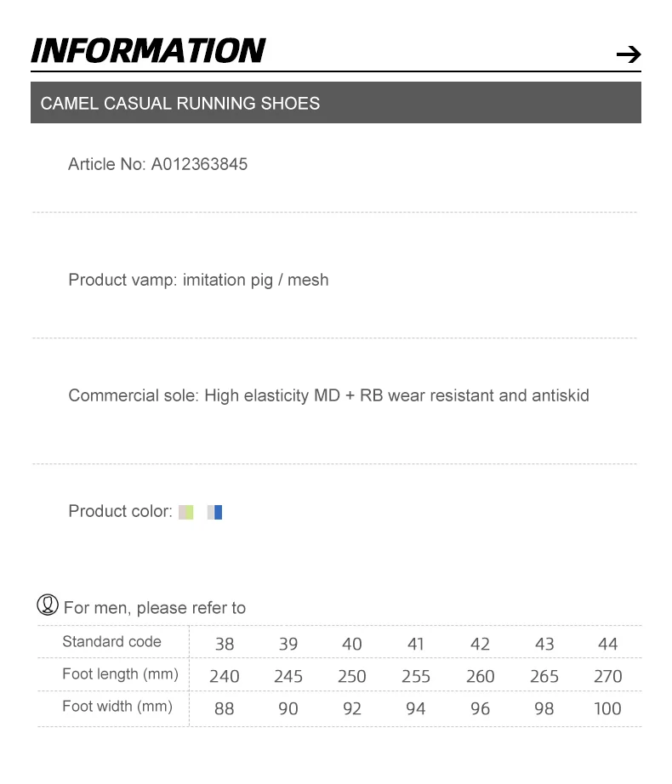Click the right arrow beside INFORMATION heading
The image size is (672, 784).
click(x=629, y=54)
